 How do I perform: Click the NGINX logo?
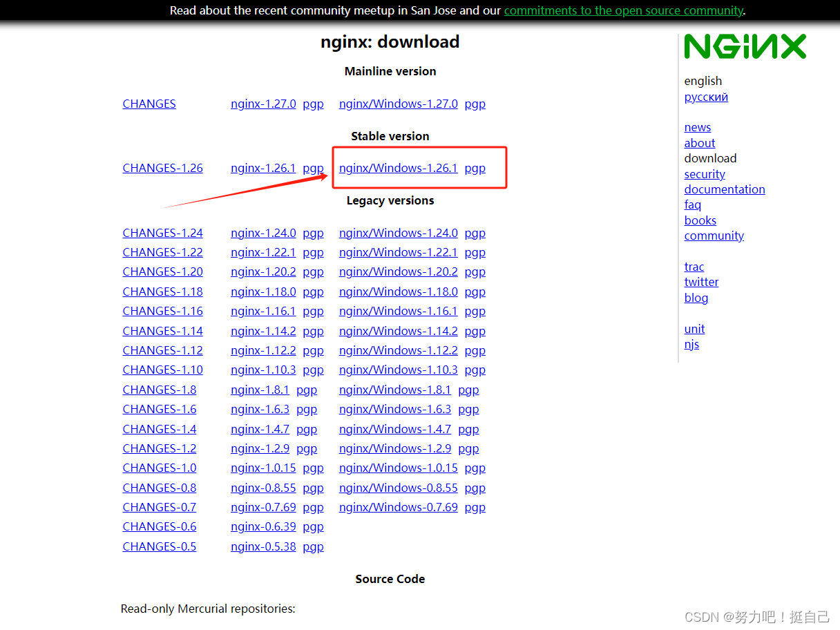pos(745,47)
